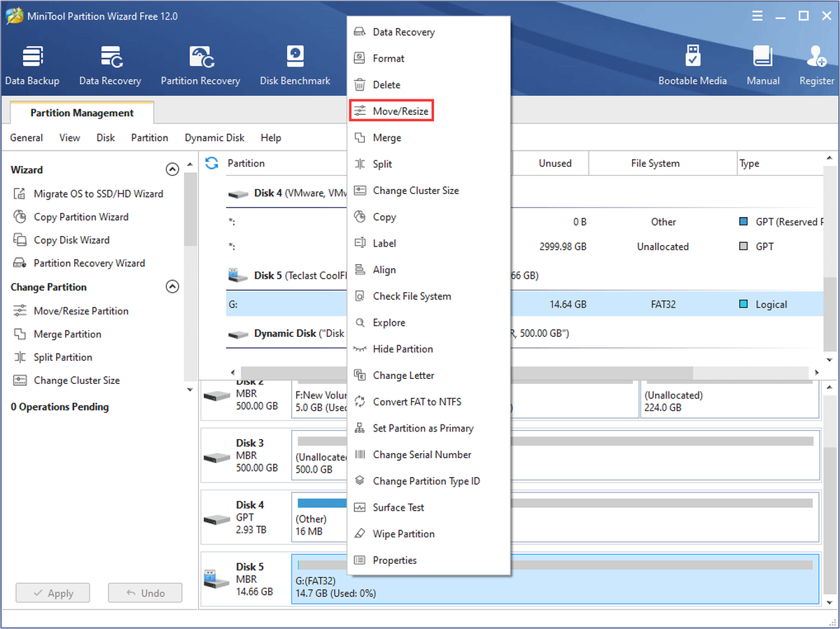Select Change Cluster Size in context menu
Screen dimensions: 840x629
[x=429, y=191]
